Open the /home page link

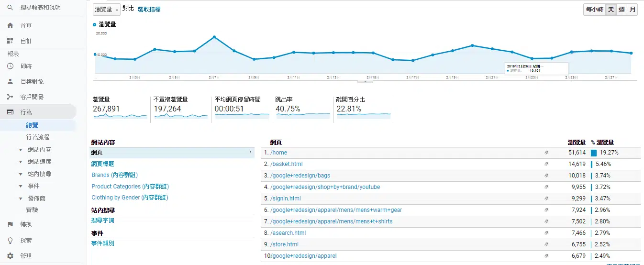coord(278,153)
